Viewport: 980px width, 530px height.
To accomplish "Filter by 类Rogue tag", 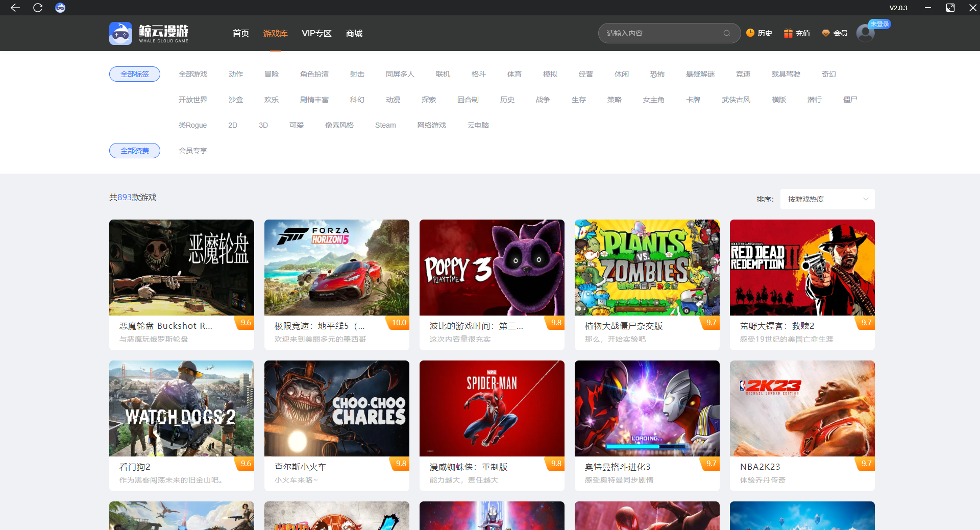I will [192, 125].
